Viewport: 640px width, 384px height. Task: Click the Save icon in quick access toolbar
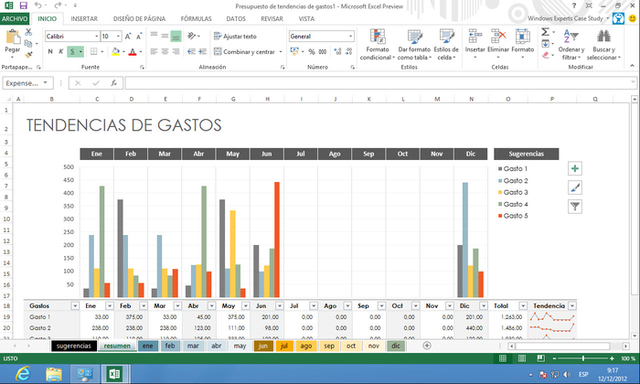pos(23,5)
